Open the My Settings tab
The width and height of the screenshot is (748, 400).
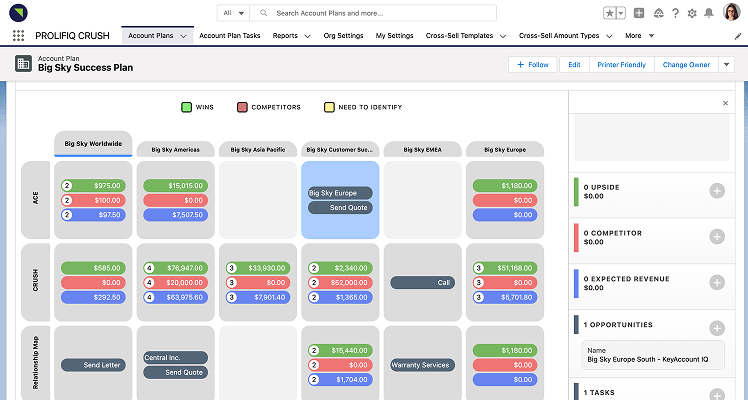click(x=394, y=35)
